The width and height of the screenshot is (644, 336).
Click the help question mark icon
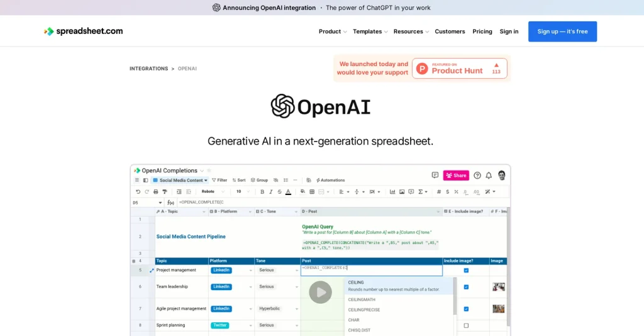click(x=477, y=176)
